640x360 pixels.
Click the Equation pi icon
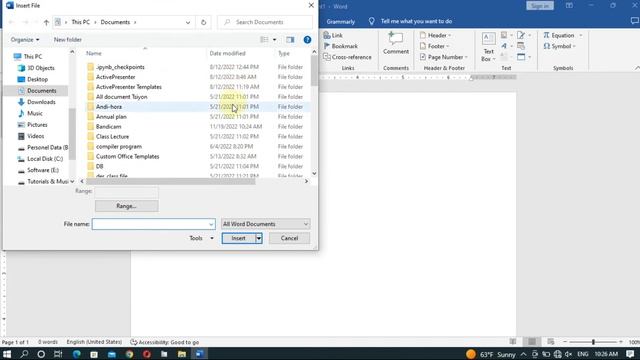pyautogui.click(x=546, y=36)
